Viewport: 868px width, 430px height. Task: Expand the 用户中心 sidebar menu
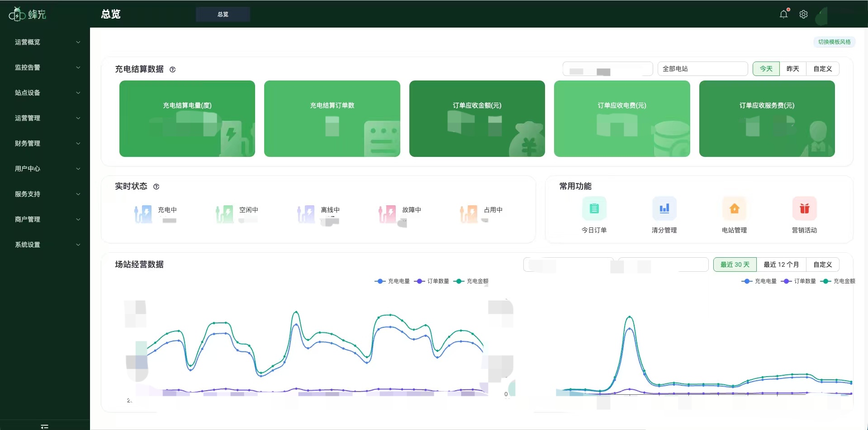[x=45, y=169]
